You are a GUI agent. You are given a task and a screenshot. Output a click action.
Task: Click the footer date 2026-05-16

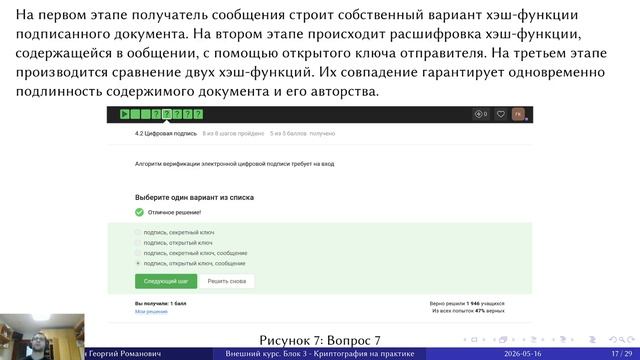[x=522, y=353]
